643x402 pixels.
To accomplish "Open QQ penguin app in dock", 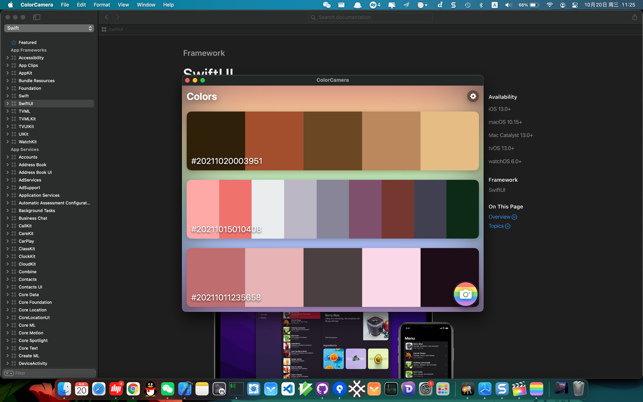I will coord(150,388).
